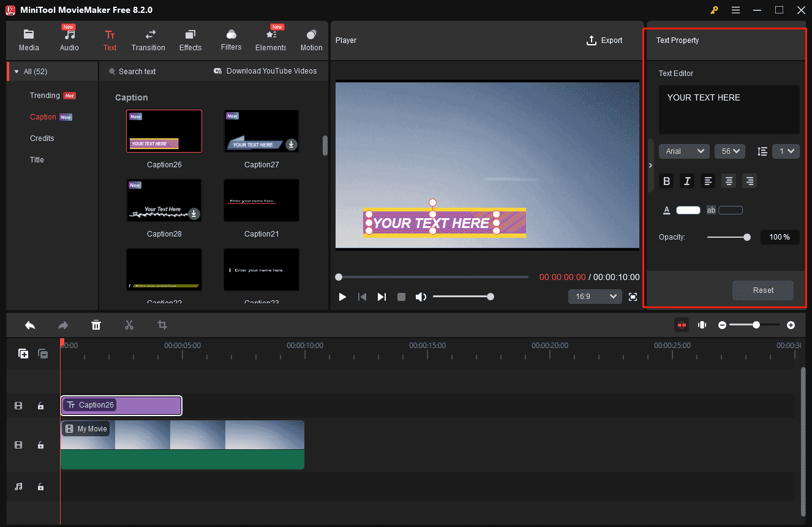
Task: Go to next frame
Action: (382, 297)
